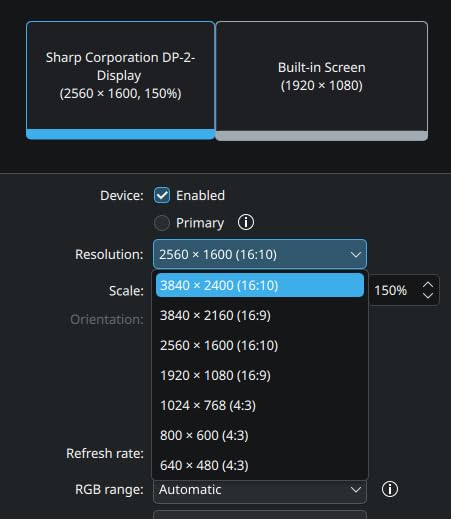The image size is (451, 519).
Task: Uncheck the Enabled device checkbox
Action: click(162, 195)
